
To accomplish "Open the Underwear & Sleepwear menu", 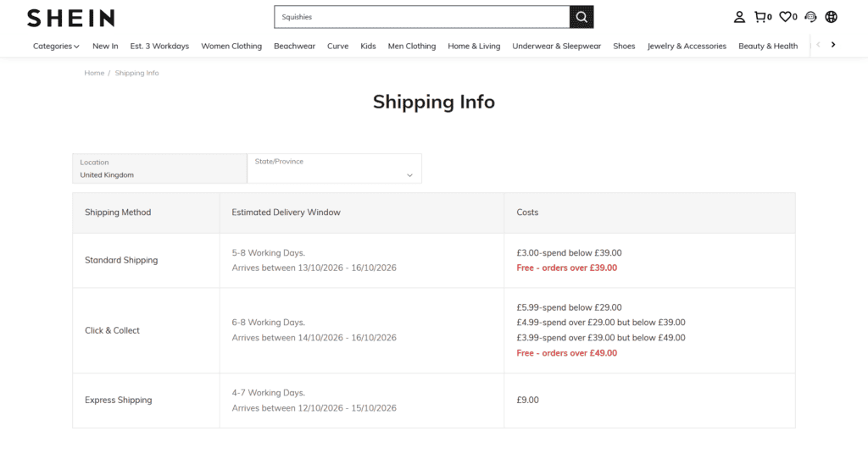I will pos(556,46).
